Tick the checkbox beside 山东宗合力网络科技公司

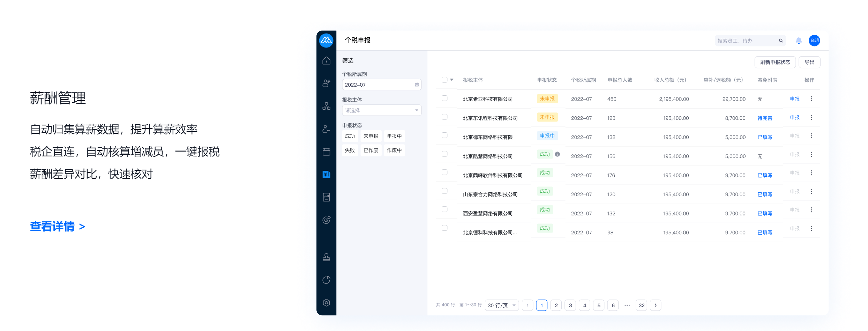444,191
